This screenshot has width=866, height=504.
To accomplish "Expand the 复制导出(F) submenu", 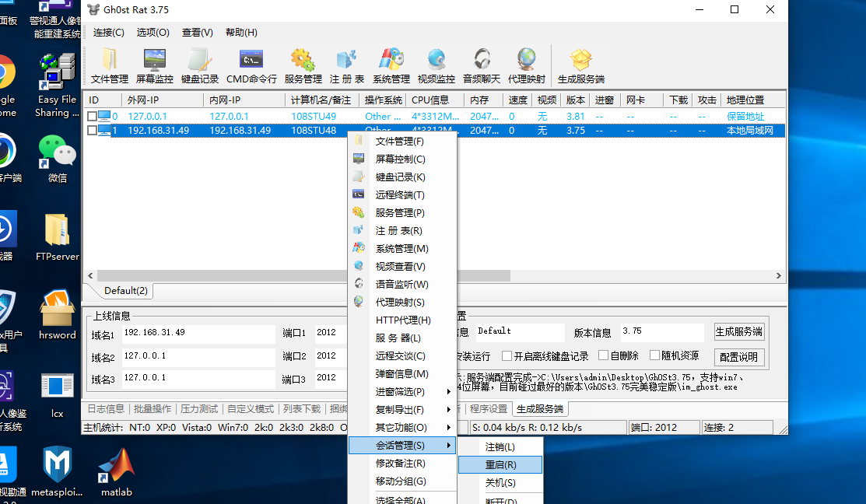I will click(x=402, y=410).
